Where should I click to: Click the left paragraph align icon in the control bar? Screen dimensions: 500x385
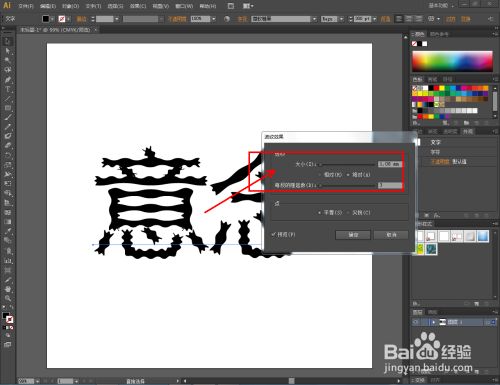click(x=399, y=19)
